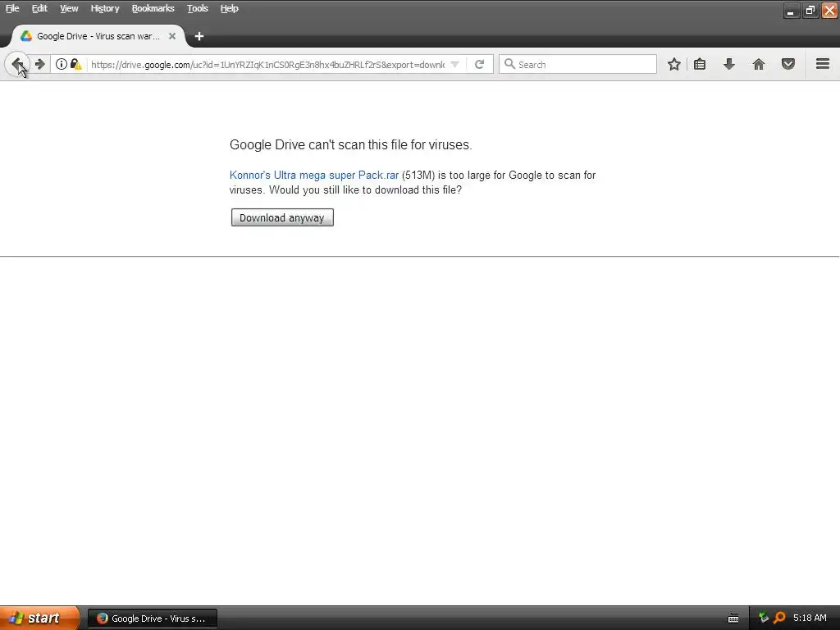840x630 pixels.
Task: Open a new tab with the plus button
Action: coord(199,36)
